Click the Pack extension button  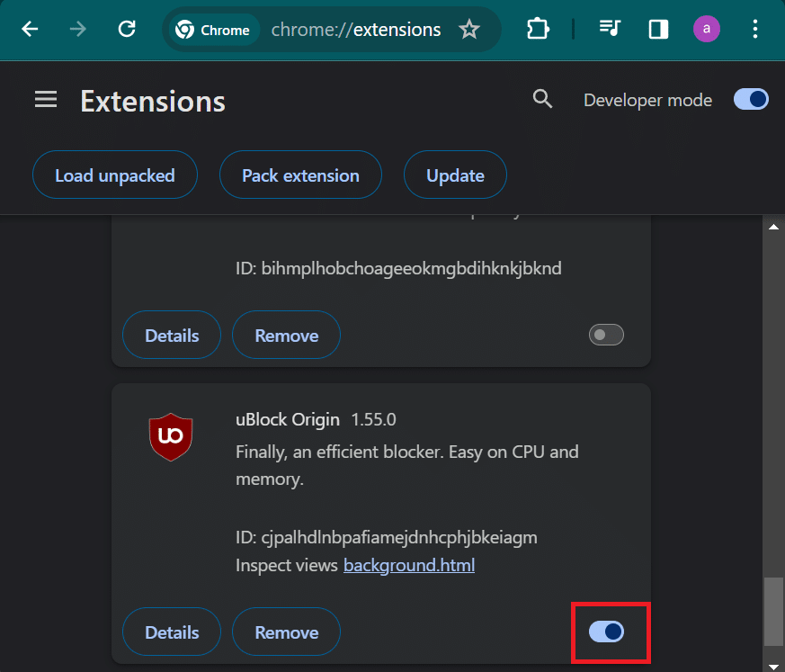300,175
